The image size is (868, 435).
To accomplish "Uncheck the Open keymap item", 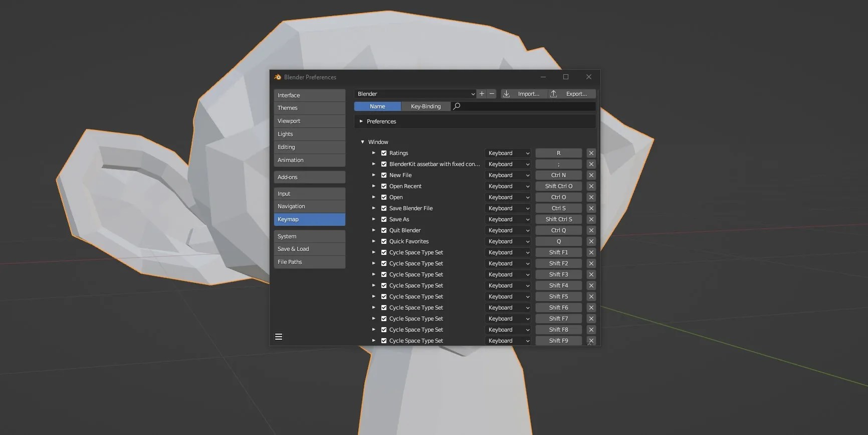I will click(384, 197).
